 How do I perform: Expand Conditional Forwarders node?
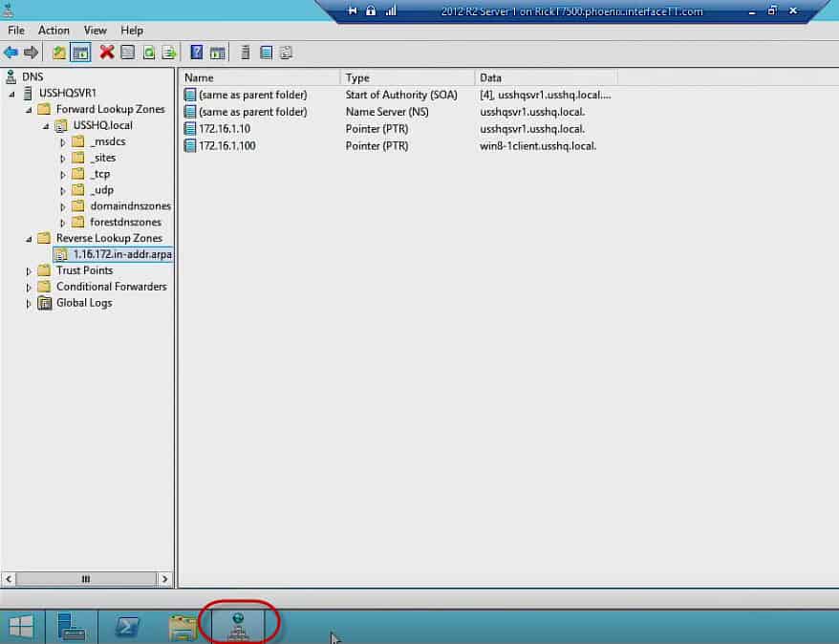pos(29,288)
